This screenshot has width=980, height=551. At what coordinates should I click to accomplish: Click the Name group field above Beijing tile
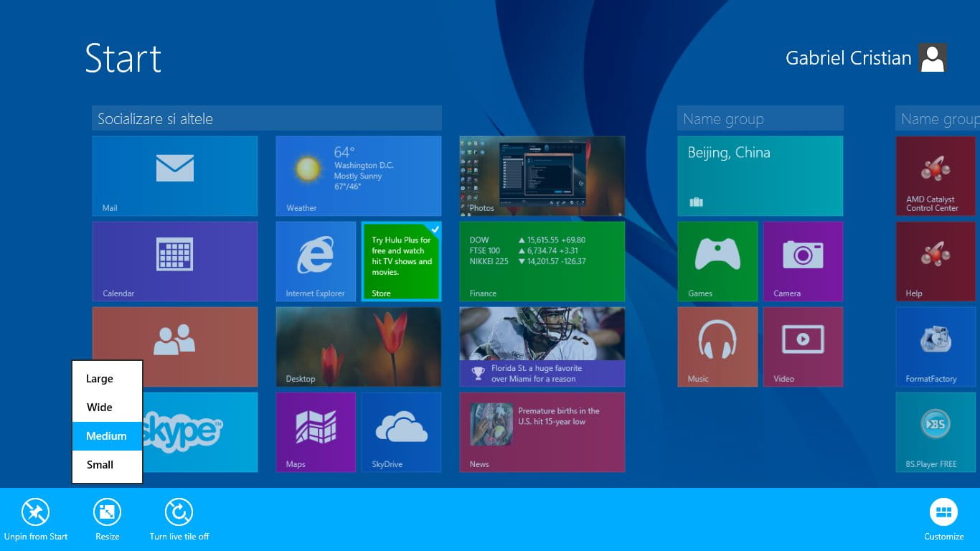(760, 119)
